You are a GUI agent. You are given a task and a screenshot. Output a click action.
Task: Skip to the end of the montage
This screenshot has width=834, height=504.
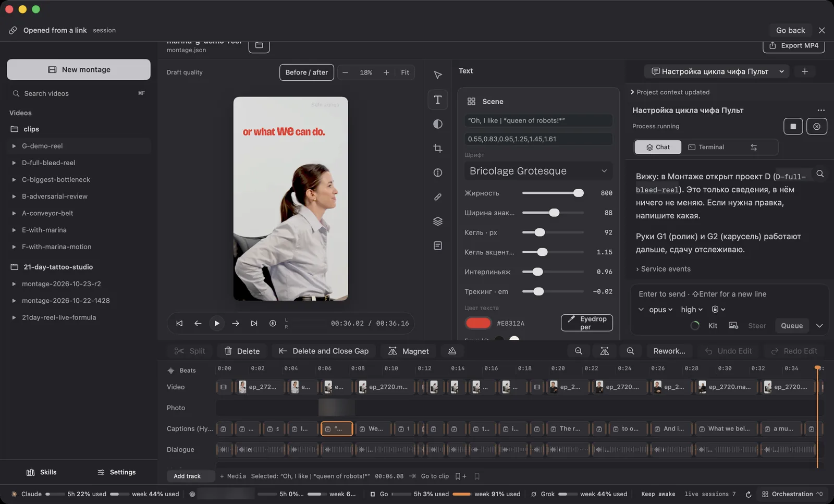254,323
